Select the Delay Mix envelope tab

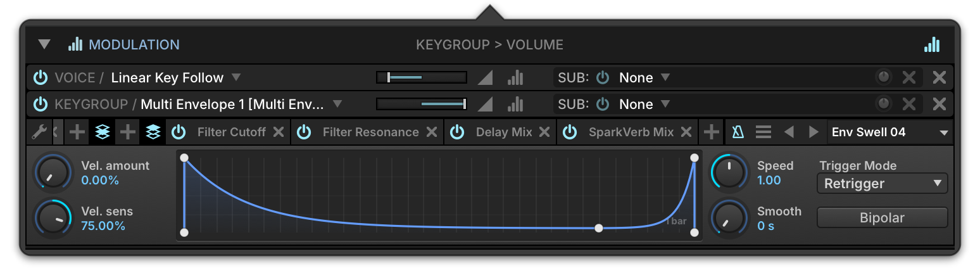pyautogui.click(x=504, y=132)
